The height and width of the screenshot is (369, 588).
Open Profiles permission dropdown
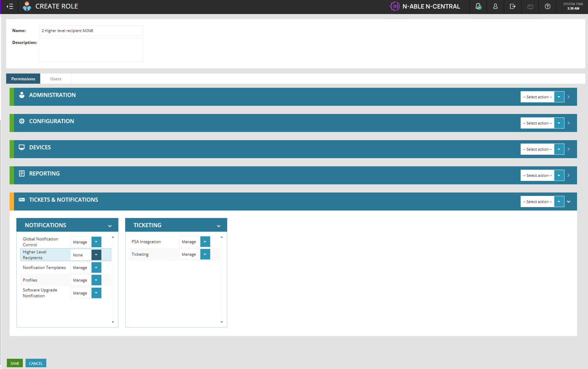click(96, 280)
